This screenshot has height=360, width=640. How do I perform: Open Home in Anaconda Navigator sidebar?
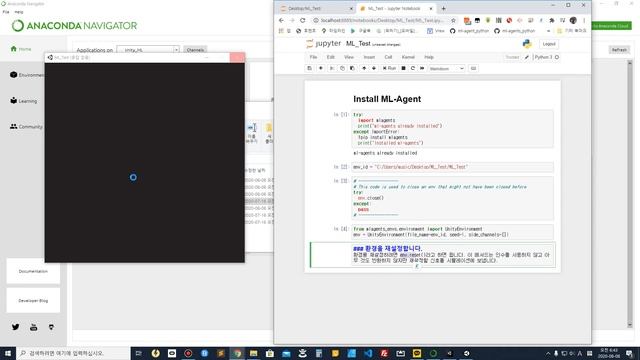pyautogui.click(x=21, y=49)
